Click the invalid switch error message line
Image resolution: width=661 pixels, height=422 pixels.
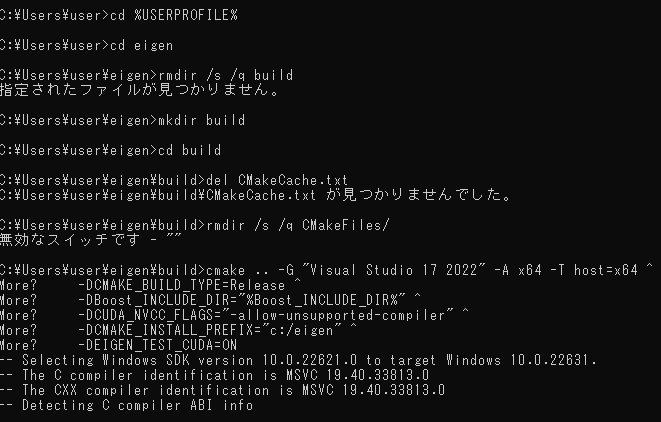click(91, 240)
